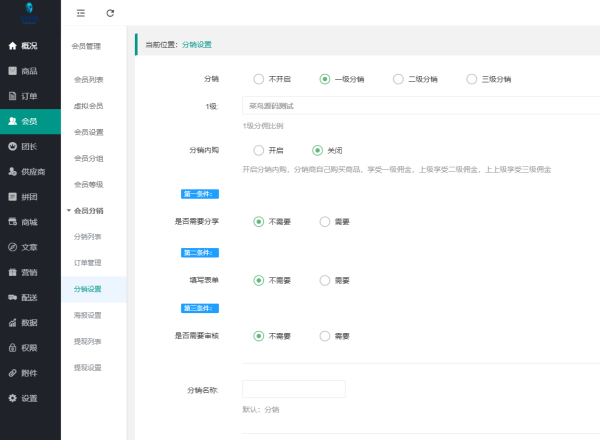Open 附件 paperclip icon in sidebar
Image resolution: width=600 pixels, height=440 pixels.
click(x=13, y=373)
